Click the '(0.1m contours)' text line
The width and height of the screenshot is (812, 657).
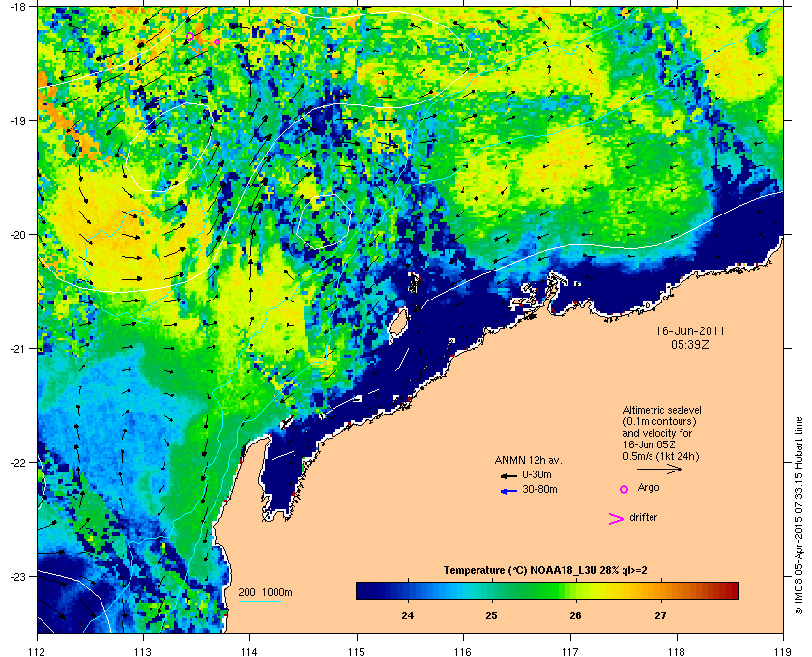(659, 421)
